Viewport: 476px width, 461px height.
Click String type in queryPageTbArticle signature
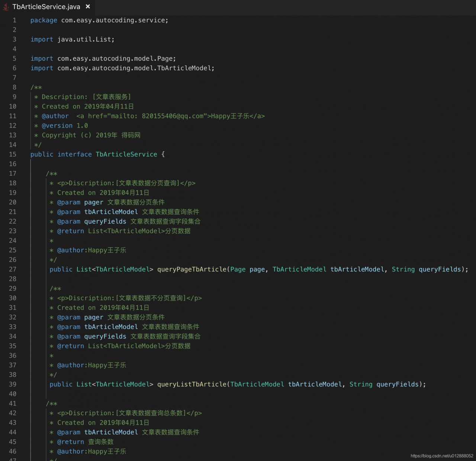point(403,269)
